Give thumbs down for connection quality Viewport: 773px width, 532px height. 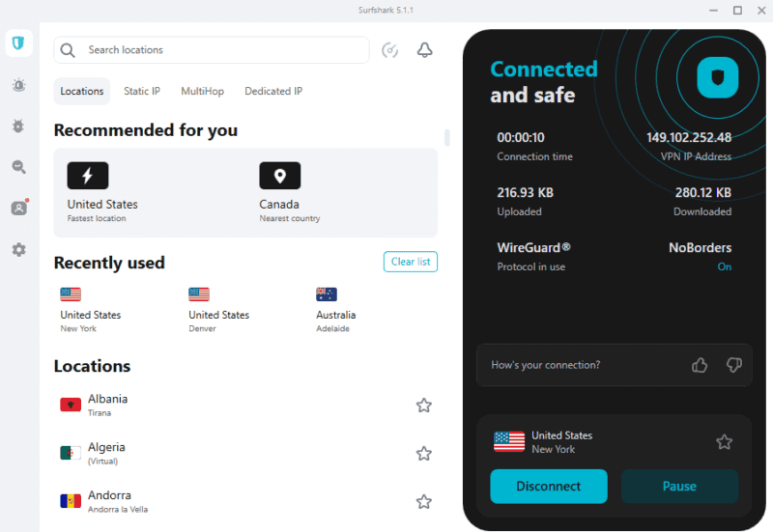coord(734,365)
